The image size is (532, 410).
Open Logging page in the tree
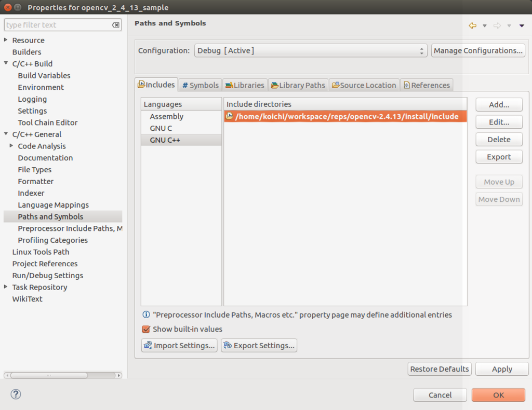pyautogui.click(x=32, y=99)
